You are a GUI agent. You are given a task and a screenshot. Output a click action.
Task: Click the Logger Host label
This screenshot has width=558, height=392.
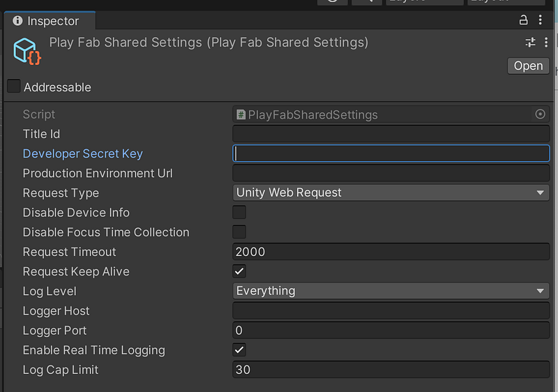click(56, 311)
